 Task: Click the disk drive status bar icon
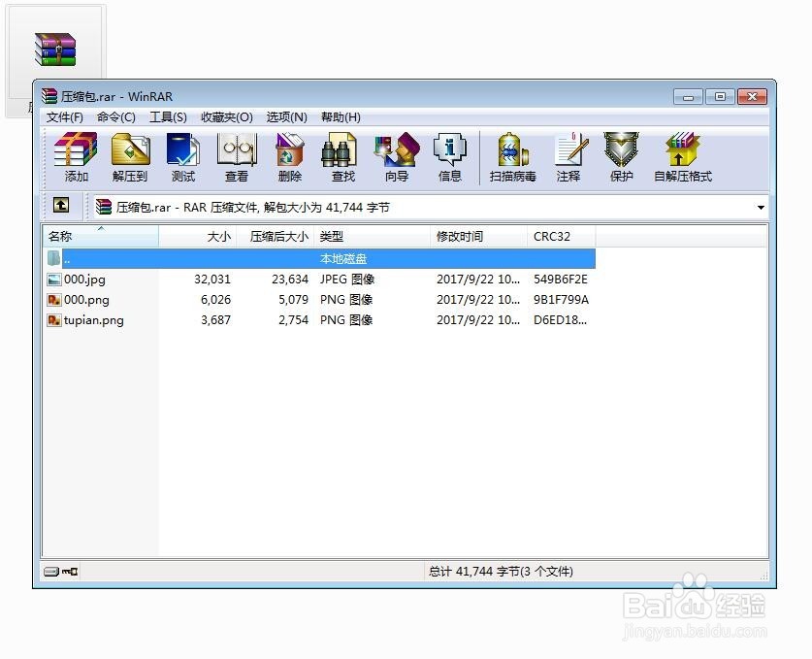[51, 572]
